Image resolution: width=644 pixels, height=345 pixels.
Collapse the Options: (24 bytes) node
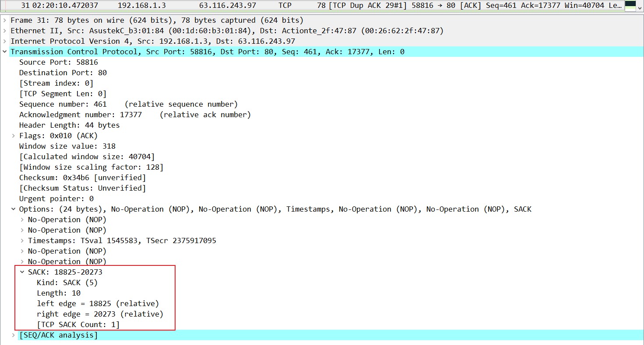pos(14,209)
